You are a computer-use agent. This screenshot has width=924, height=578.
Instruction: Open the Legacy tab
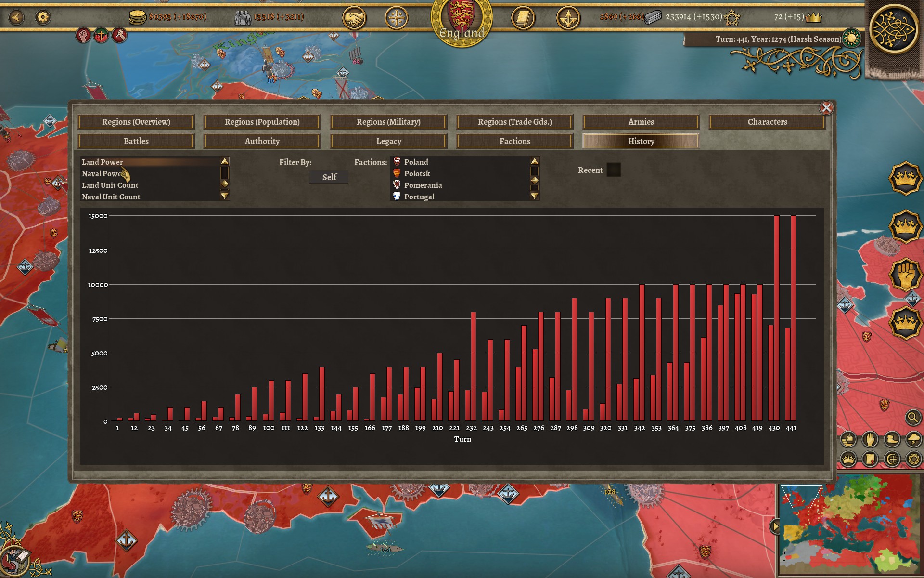tap(388, 141)
